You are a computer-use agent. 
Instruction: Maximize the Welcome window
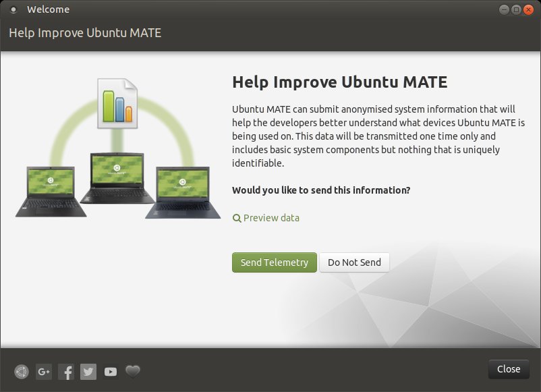tap(516, 9)
